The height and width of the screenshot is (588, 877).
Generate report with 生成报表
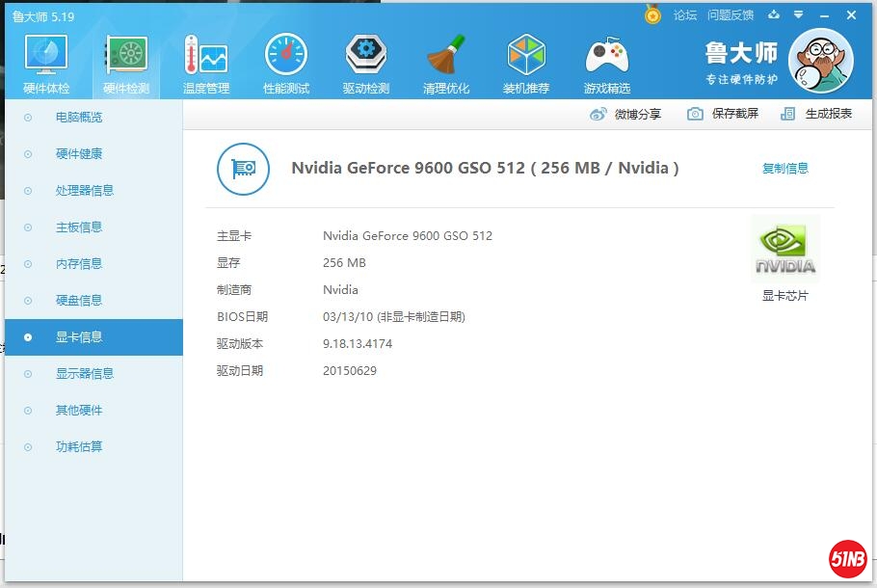817,114
